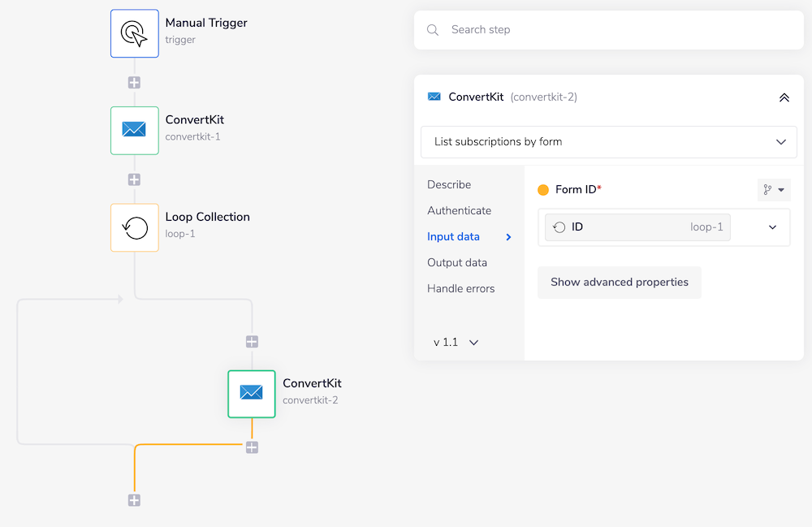Screen dimensions: 812x527
Task: Add a step after convertkit-1
Action: click(x=134, y=179)
